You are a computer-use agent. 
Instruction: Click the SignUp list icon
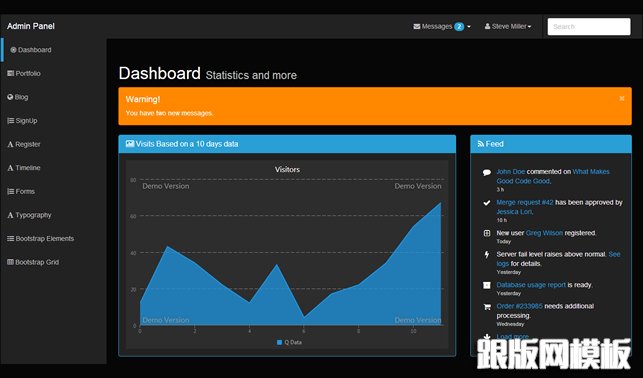pyautogui.click(x=11, y=121)
